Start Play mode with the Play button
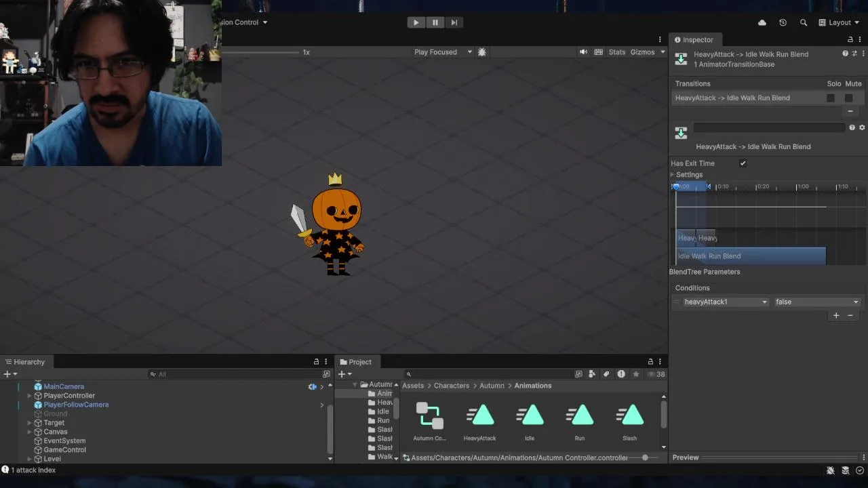This screenshot has width=868, height=488. tap(416, 22)
